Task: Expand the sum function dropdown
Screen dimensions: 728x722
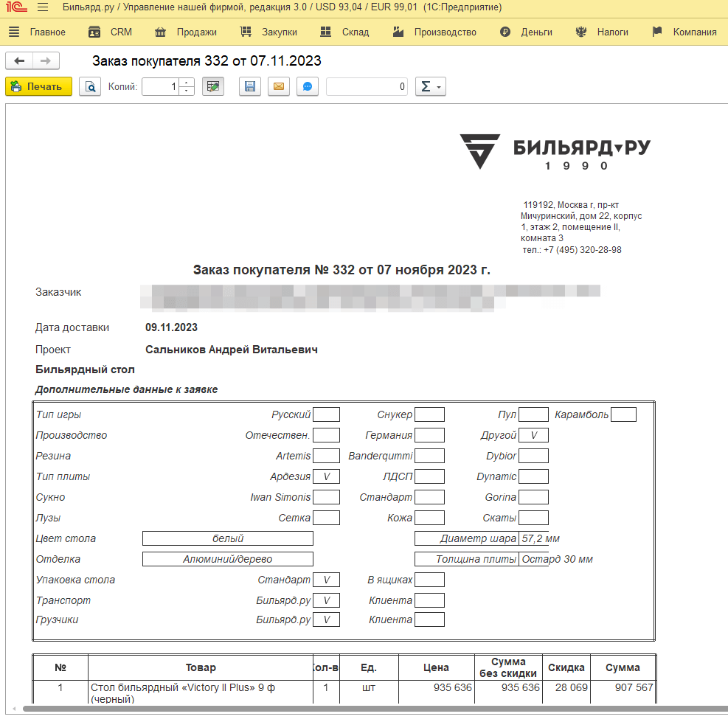Action: (430, 87)
